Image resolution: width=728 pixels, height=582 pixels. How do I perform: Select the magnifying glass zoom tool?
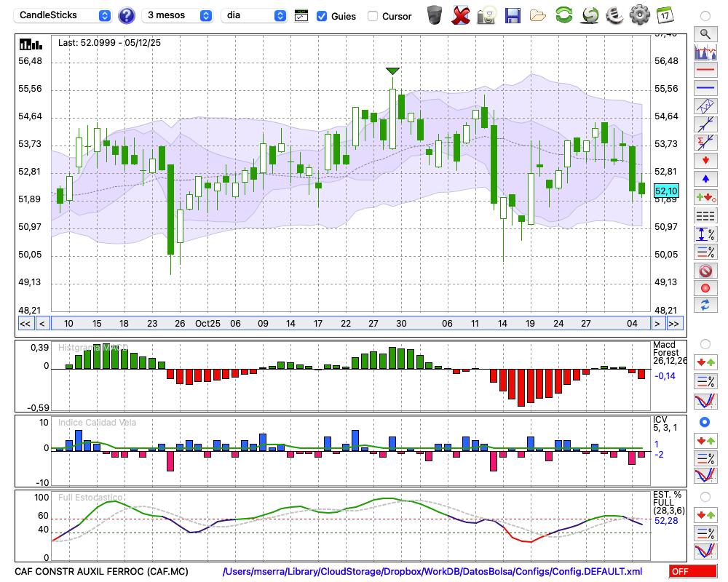[705, 34]
